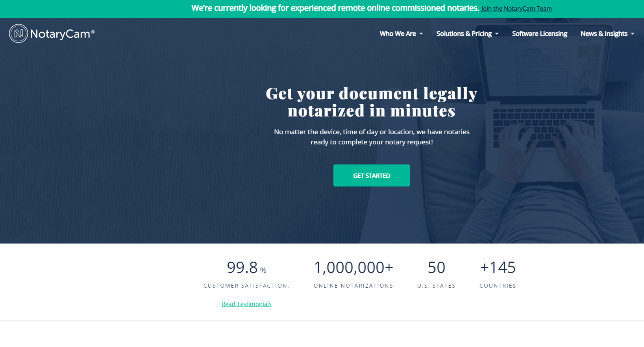Expand the caret beside Who We Are
Screen dimensions: 644x347
click(x=421, y=34)
